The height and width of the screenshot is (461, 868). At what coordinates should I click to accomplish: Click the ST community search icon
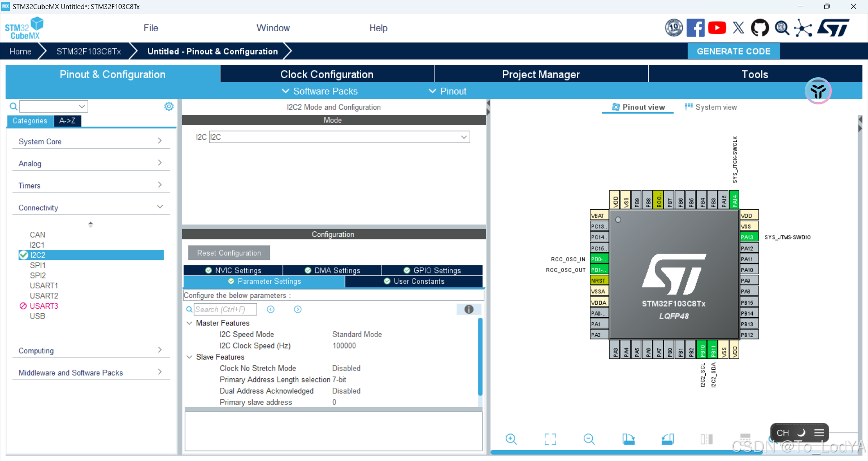782,28
